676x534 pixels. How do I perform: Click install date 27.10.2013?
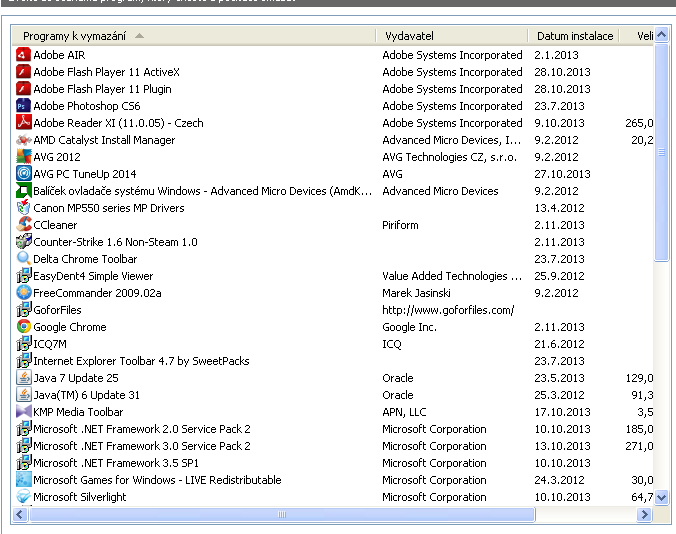(x=562, y=174)
